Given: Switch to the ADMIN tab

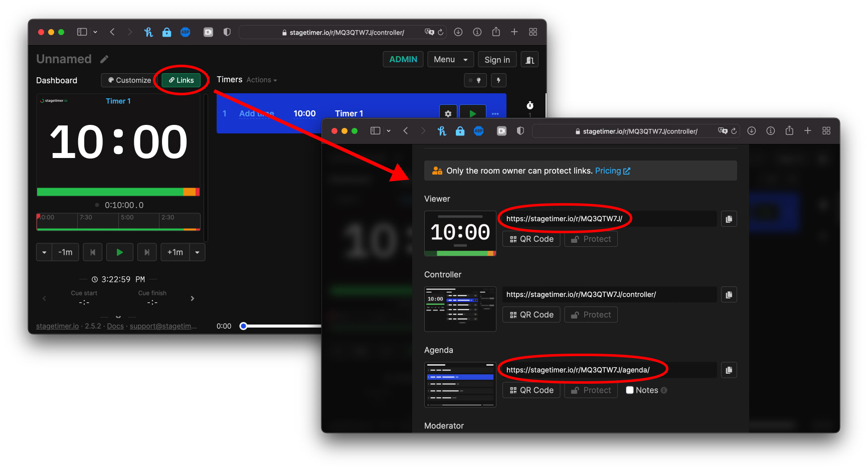Looking at the screenshot, I should pyautogui.click(x=403, y=59).
